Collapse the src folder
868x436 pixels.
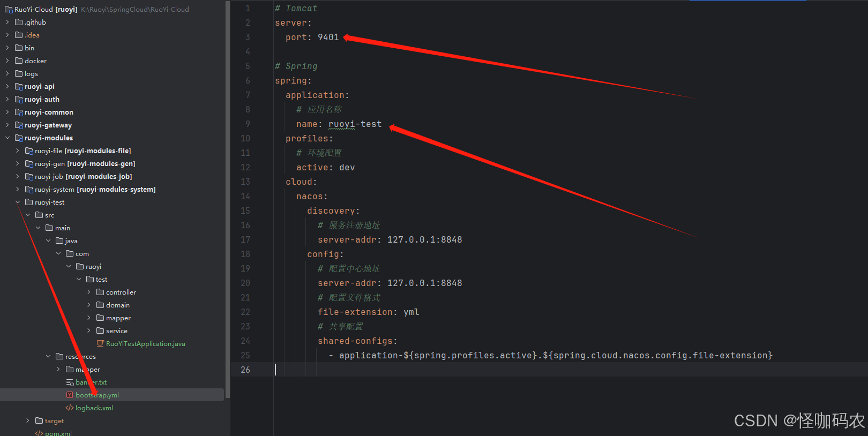[x=28, y=215]
